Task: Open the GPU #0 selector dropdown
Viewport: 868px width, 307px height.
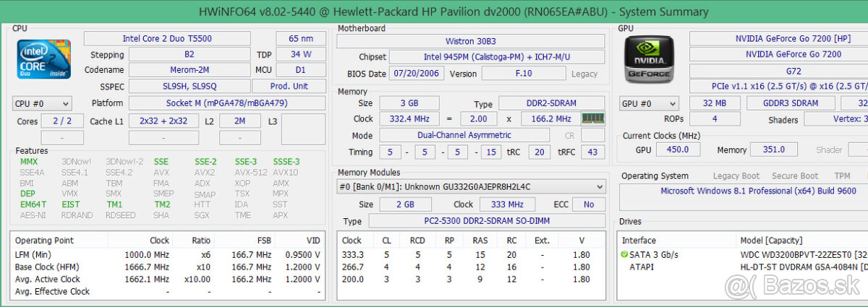Action: pyautogui.click(x=649, y=103)
